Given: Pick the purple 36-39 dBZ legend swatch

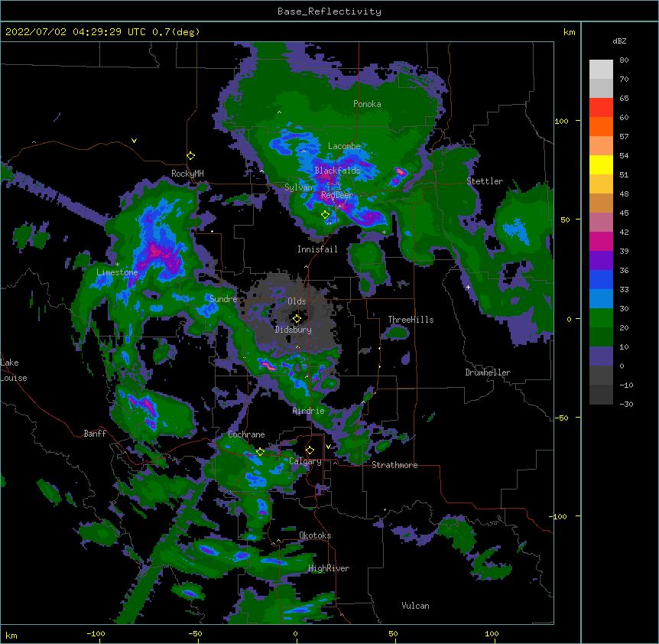Looking at the screenshot, I should click(x=601, y=261).
